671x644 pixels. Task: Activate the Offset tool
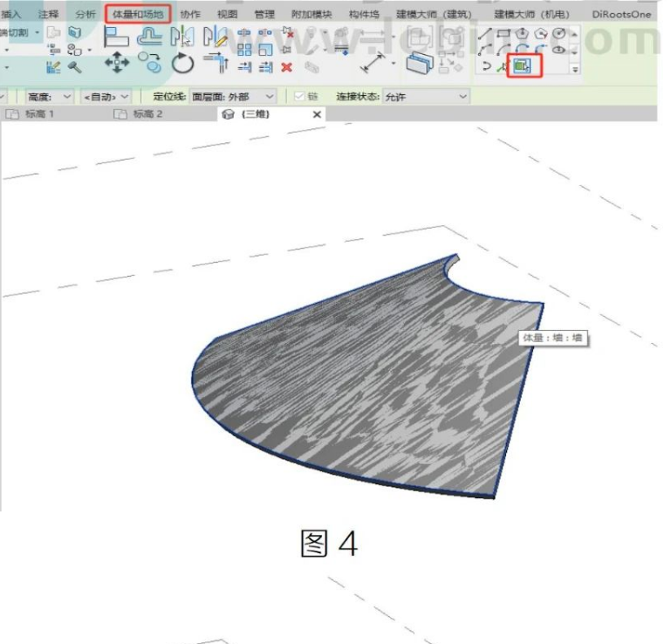[x=149, y=37]
